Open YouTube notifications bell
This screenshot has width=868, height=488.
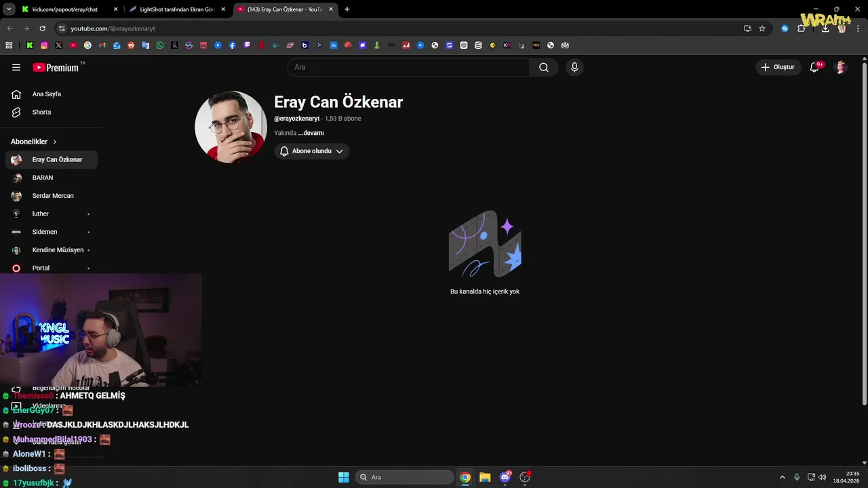(x=814, y=67)
